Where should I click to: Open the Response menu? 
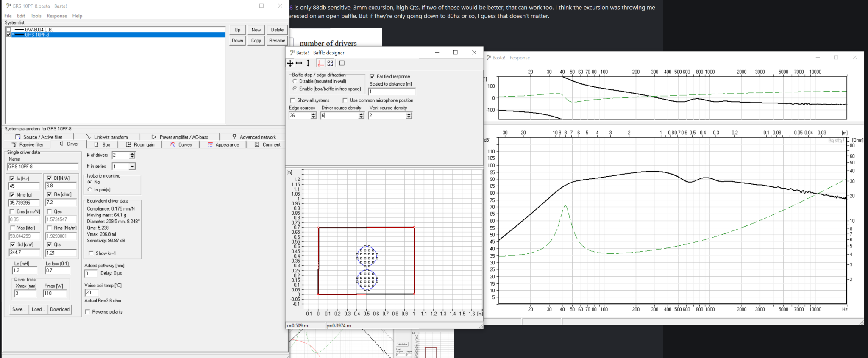click(57, 16)
